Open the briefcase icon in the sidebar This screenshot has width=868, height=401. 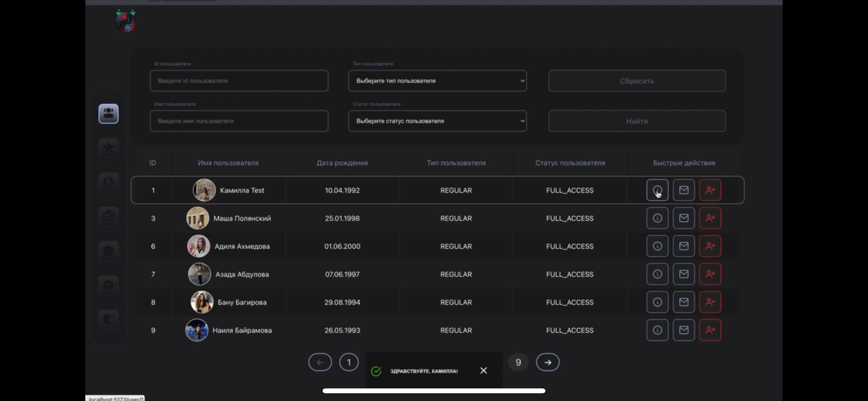tap(108, 251)
